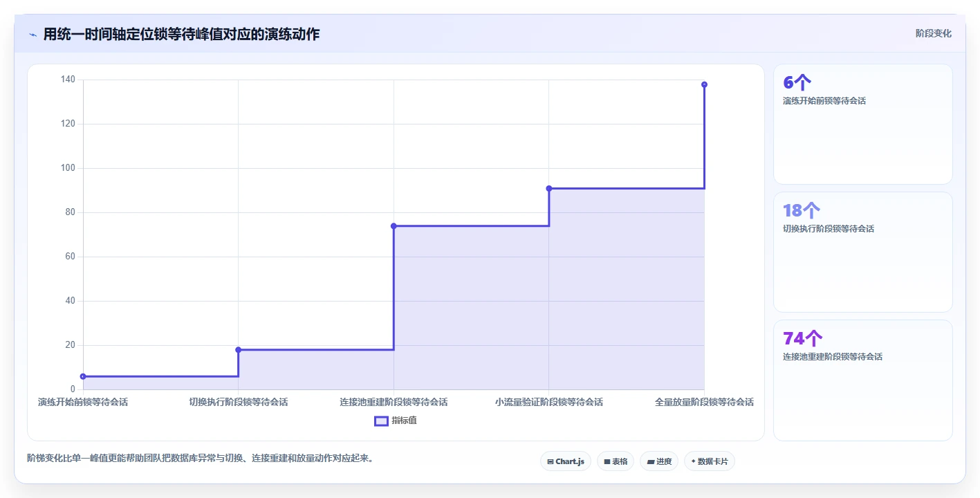980x498 pixels.
Task: Click the y-axis value 60
Action: 70,257
